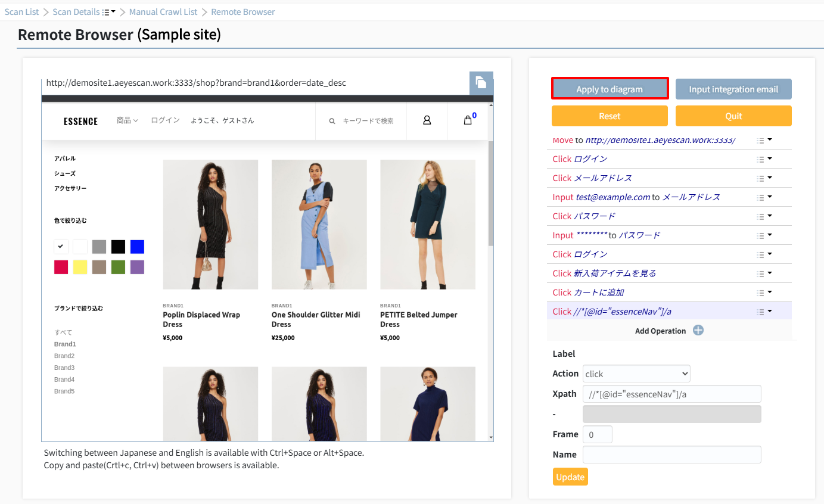Image resolution: width=824 pixels, height=504 pixels.
Task: Filter by Brand5
Action: point(64,391)
